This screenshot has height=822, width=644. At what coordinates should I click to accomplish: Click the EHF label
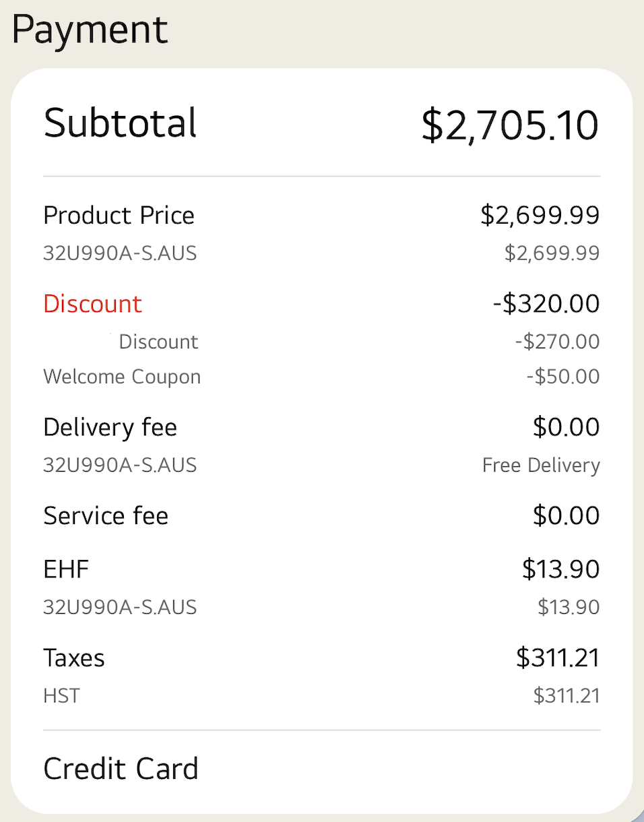click(65, 569)
